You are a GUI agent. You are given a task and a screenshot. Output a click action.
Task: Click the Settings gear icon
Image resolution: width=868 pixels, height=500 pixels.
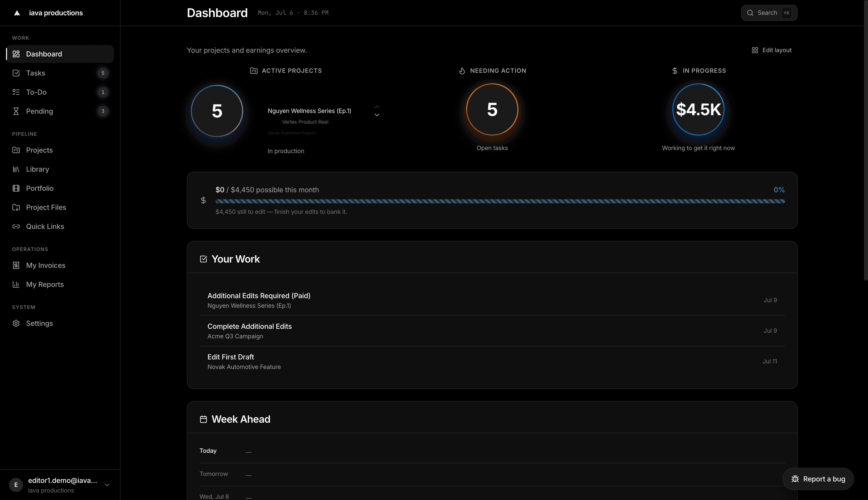[x=16, y=323]
